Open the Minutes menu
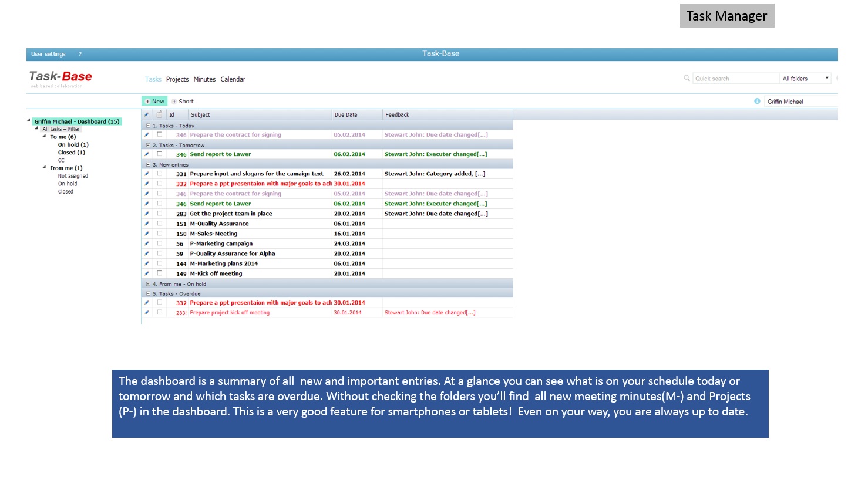 tap(204, 79)
